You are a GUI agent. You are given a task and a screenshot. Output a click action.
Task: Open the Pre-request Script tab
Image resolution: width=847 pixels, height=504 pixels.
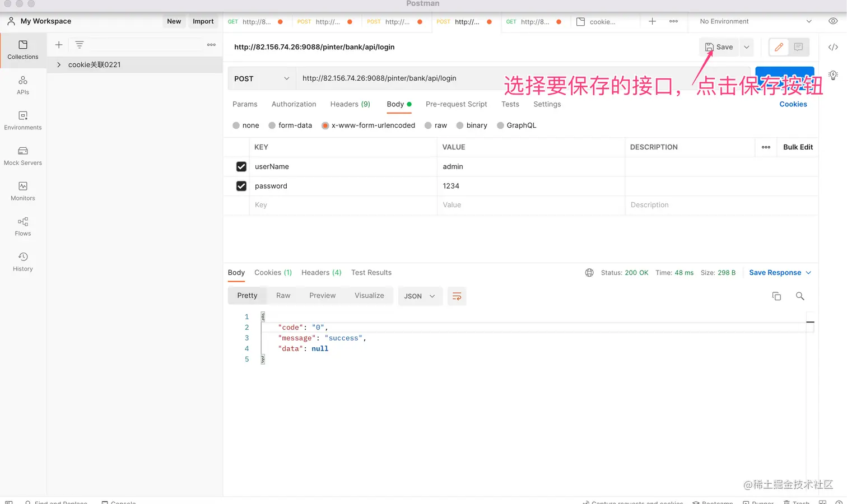[x=457, y=104]
